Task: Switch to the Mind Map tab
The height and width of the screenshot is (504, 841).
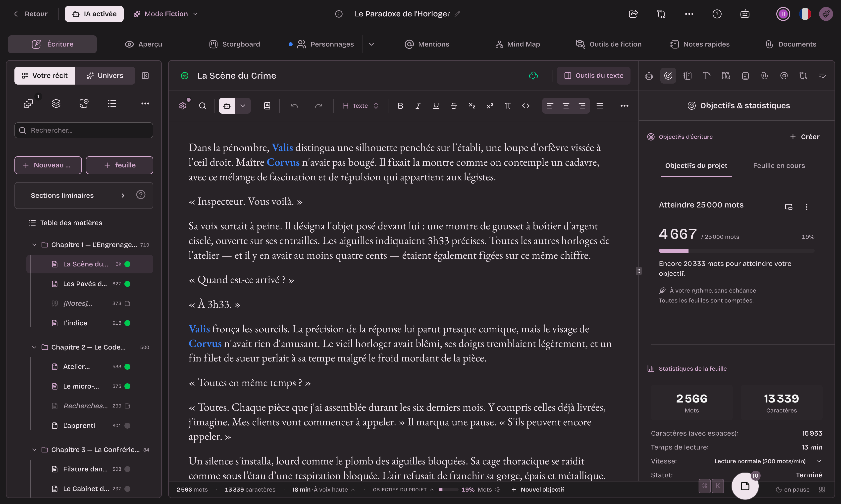Action: (x=518, y=44)
